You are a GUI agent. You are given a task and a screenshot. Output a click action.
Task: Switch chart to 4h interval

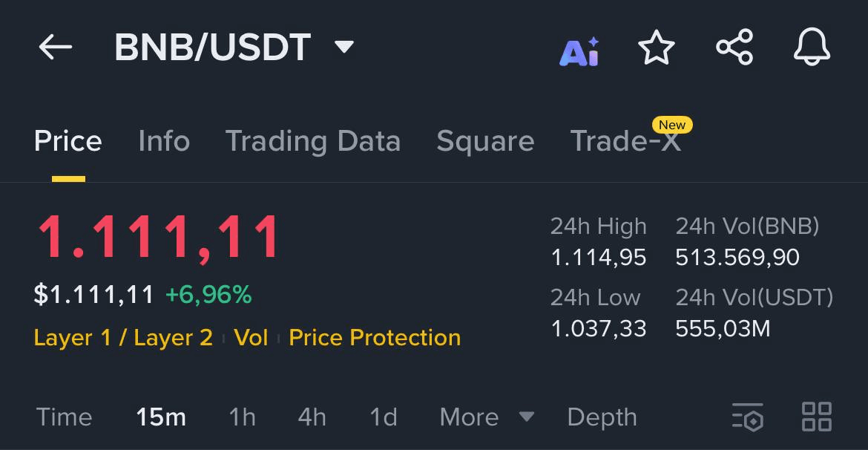coord(312,417)
